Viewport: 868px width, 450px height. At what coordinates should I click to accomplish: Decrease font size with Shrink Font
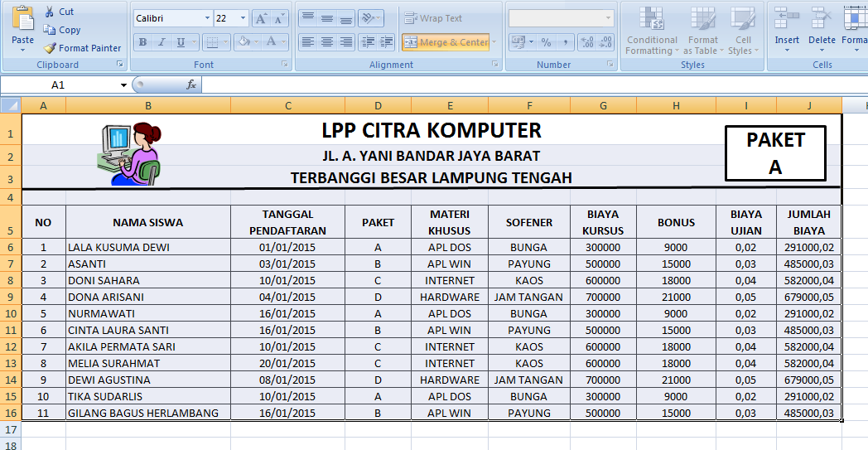pos(280,18)
